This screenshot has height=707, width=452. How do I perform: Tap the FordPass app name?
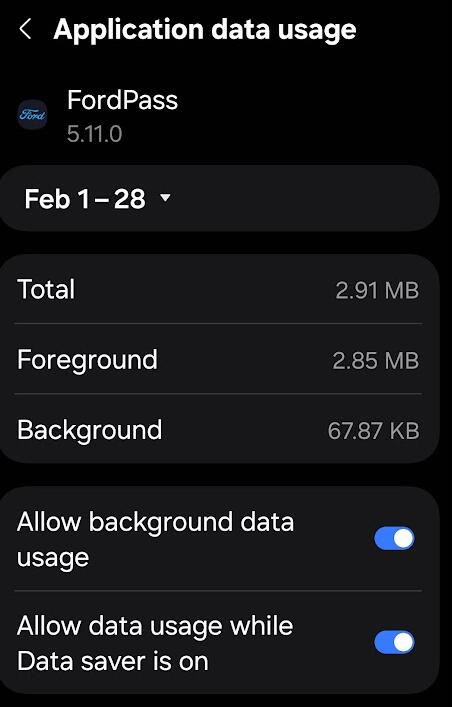coord(122,100)
